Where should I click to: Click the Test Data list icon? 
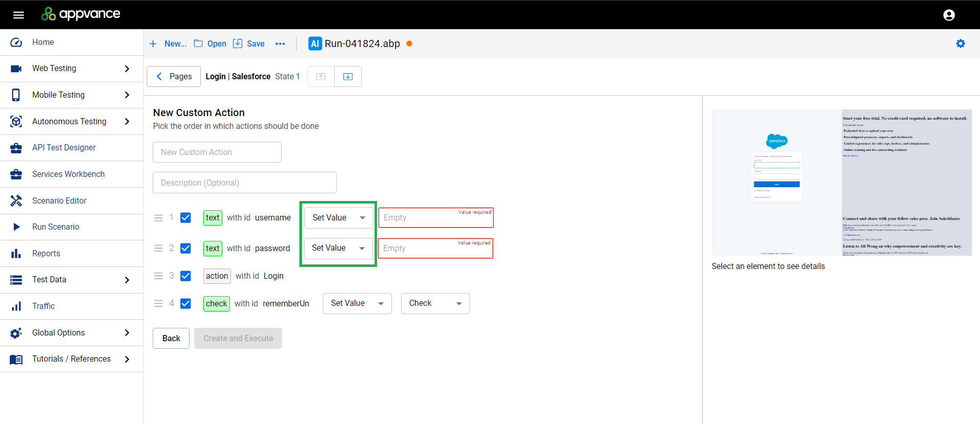click(16, 280)
